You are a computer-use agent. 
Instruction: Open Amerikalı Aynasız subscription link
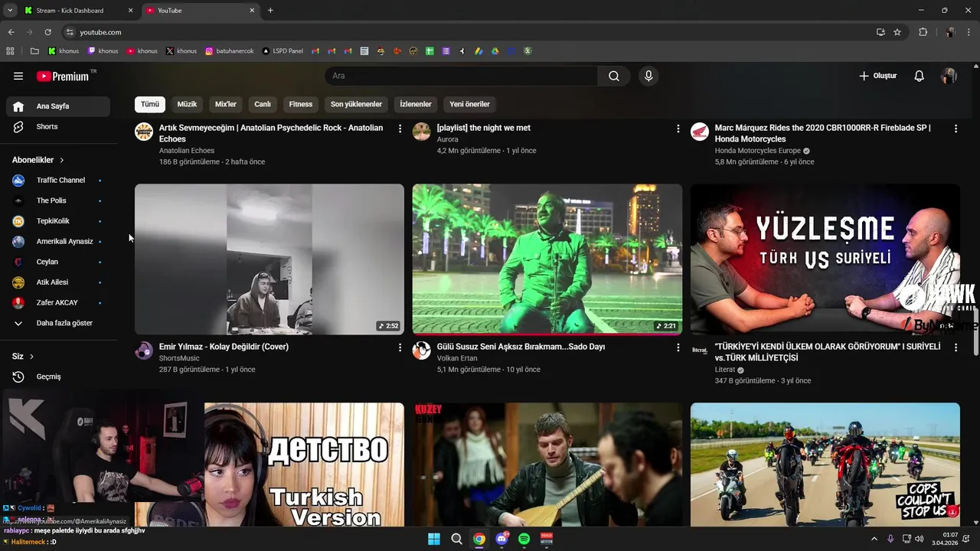(58, 242)
